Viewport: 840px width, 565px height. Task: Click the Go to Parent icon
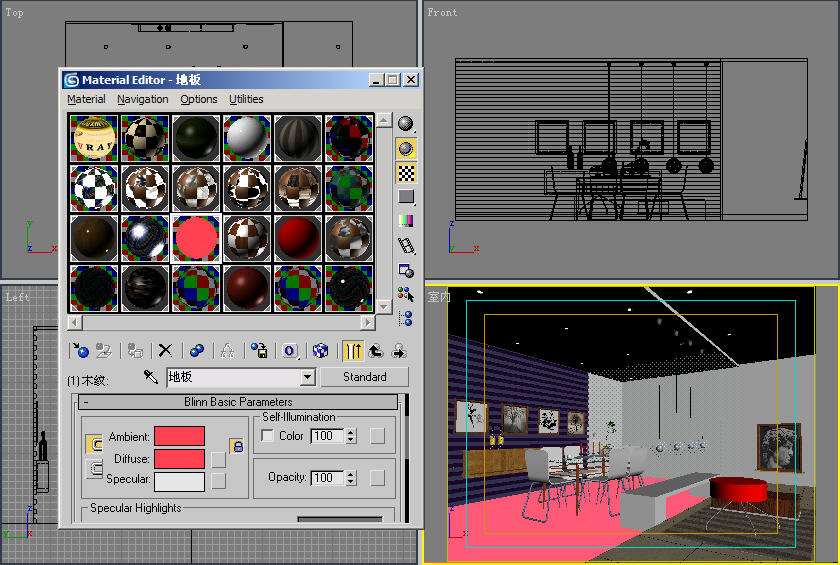(x=376, y=351)
